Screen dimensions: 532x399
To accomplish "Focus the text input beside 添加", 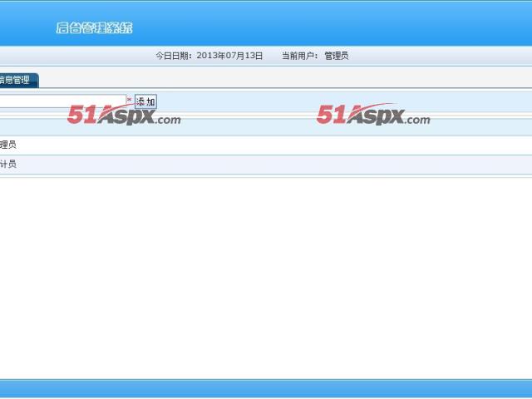I will tap(63, 101).
